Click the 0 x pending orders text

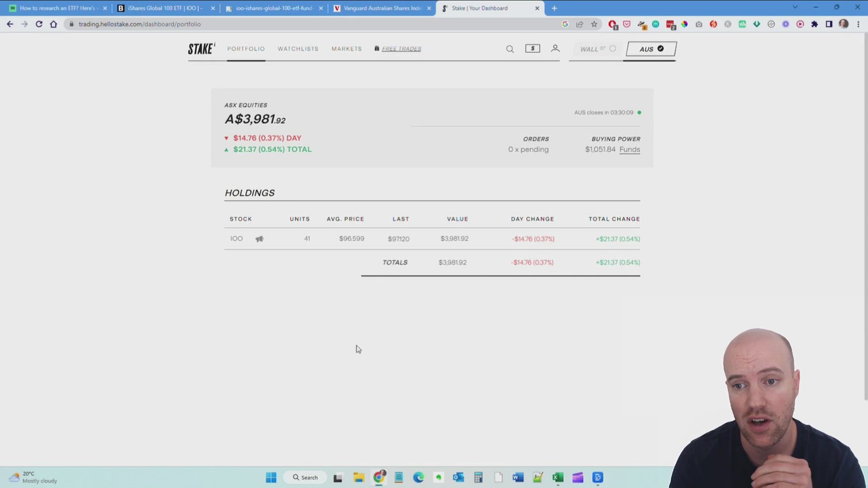pyautogui.click(x=528, y=150)
